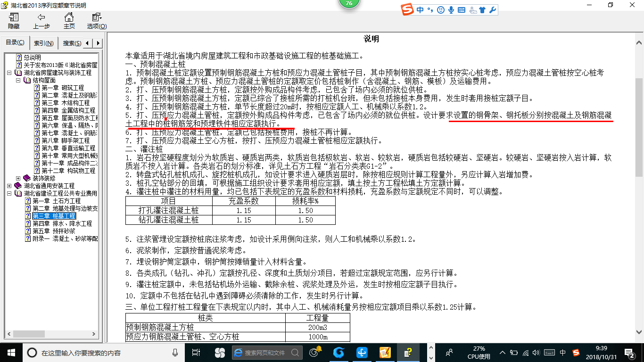Select the 湖北省房屋建筑与装饰工程 book icon
The image size is (644, 362).
pos(18,73)
